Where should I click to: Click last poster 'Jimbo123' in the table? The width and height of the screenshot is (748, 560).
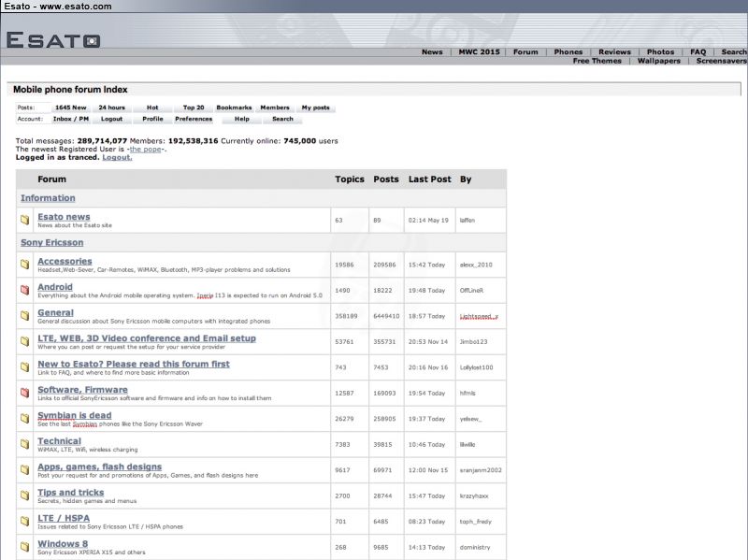(473, 342)
